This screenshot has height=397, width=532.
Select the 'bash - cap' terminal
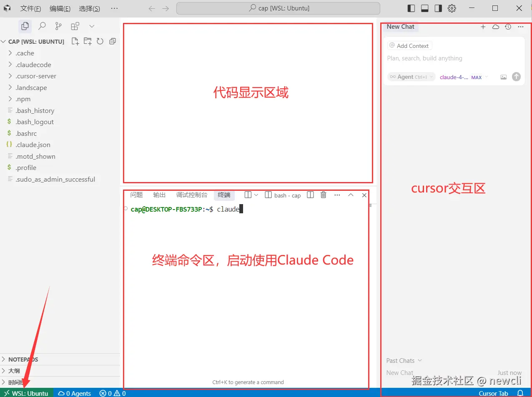tap(283, 195)
